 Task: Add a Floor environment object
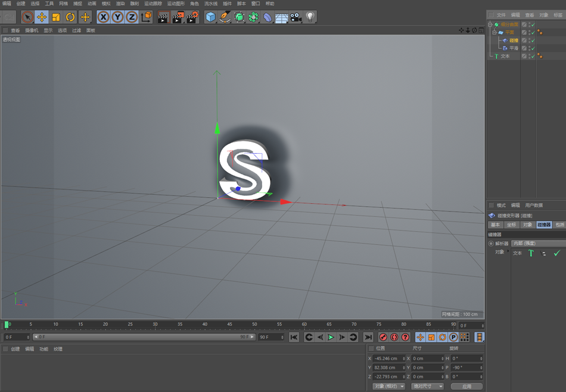(x=282, y=17)
